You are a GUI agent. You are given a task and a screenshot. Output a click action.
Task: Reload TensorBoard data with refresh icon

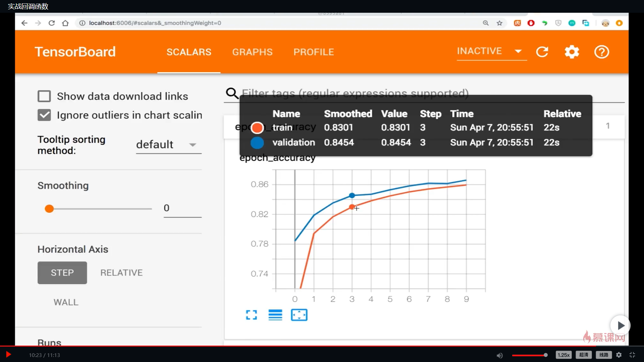(x=542, y=52)
